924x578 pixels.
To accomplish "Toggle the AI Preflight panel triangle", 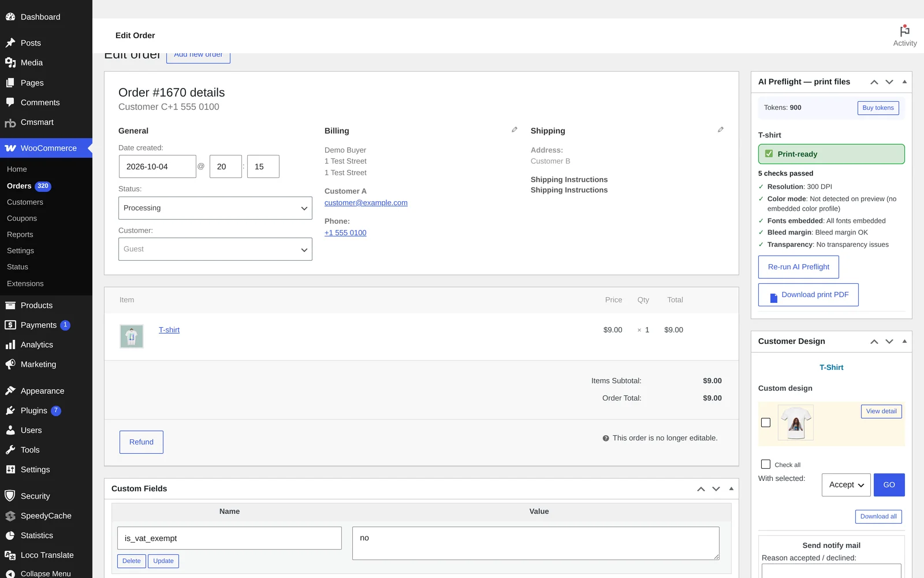I will [904, 81].
